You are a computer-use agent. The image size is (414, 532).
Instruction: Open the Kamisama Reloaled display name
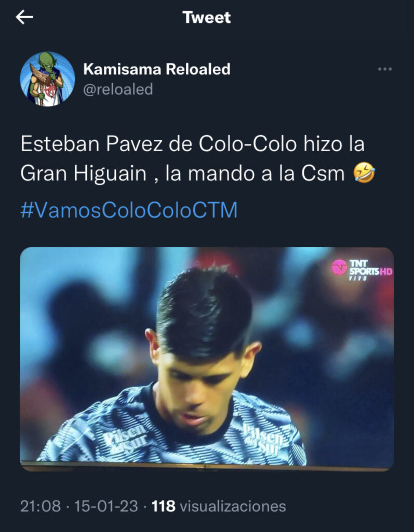pos(157,69)
